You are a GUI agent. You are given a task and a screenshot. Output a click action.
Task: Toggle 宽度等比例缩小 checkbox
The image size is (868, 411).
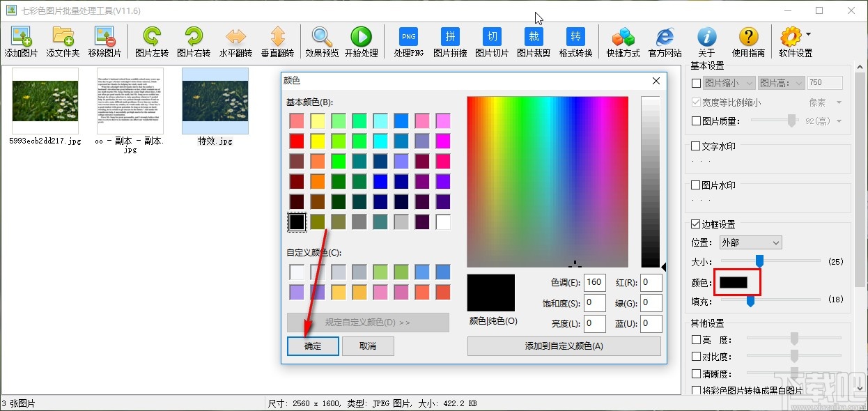point(696,102)
